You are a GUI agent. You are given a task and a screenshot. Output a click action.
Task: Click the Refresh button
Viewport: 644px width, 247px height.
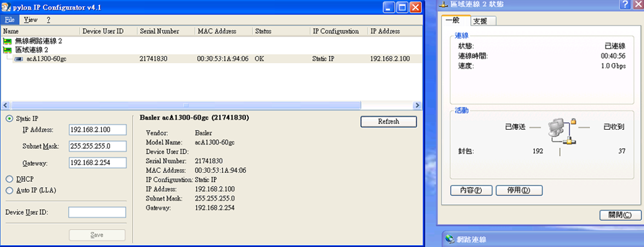[389, 122]
